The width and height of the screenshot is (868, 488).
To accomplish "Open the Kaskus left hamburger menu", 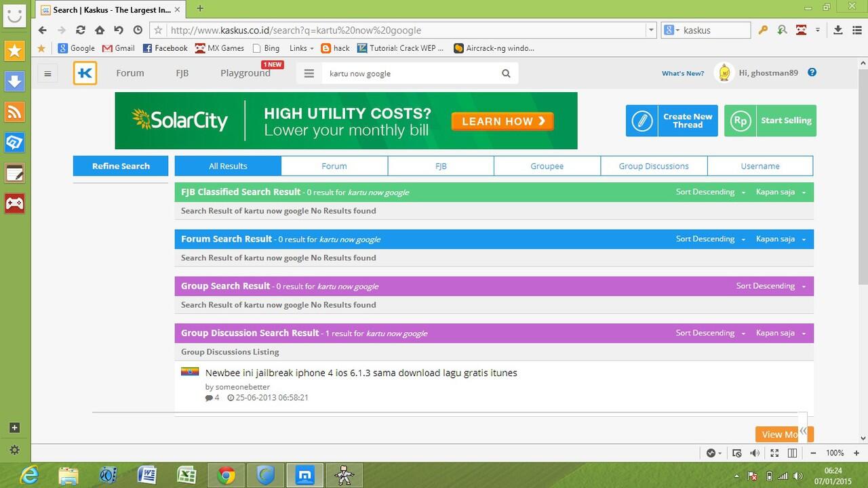I will [x=47, y=74].
